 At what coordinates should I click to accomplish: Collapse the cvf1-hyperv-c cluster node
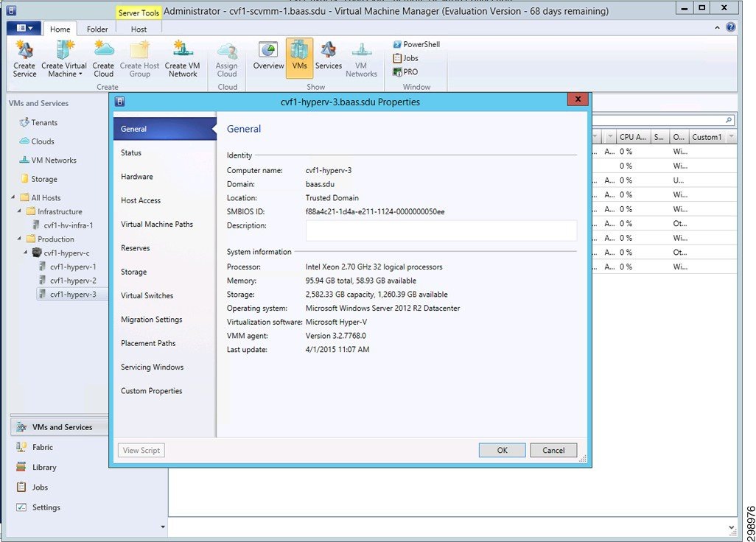(x=26, y=252)
